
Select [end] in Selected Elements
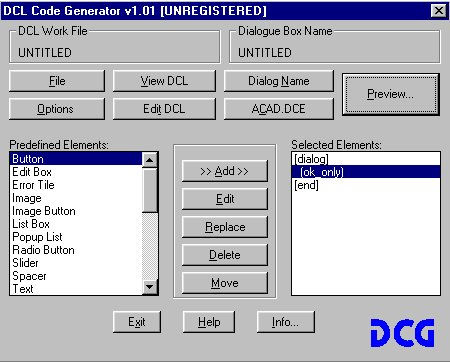[366, 185]
